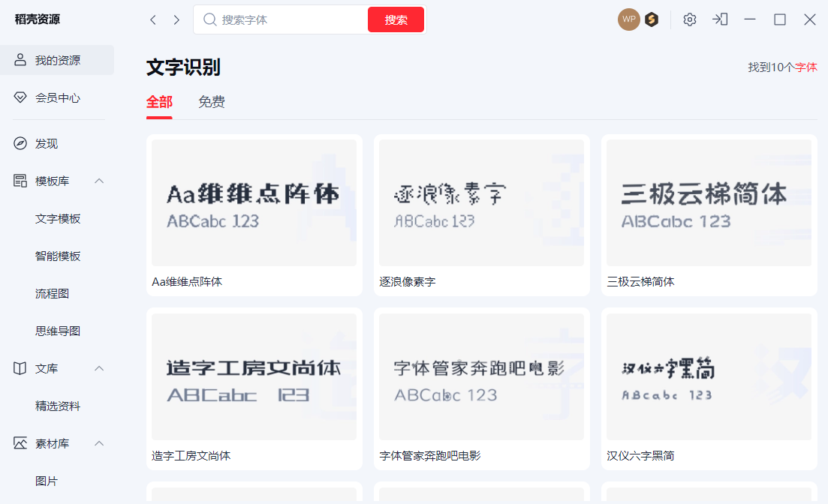Click the 汉仪六字黑简 caption text

point(640,455)
